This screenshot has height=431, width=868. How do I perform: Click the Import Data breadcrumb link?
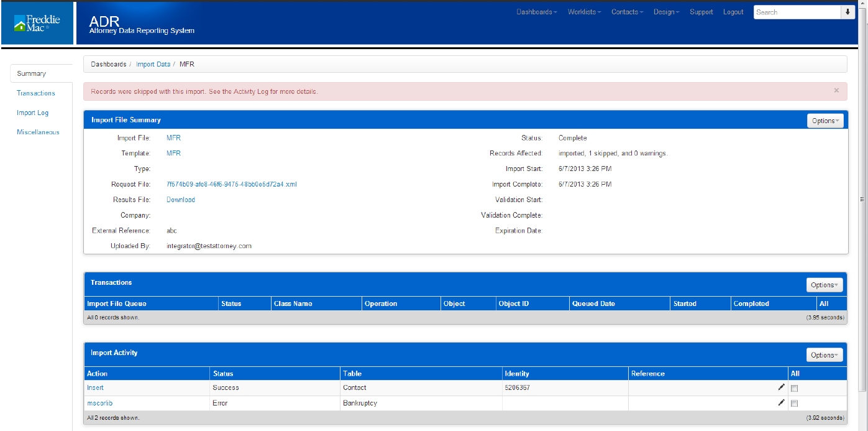pyautogui.click(x=153, y=64)
